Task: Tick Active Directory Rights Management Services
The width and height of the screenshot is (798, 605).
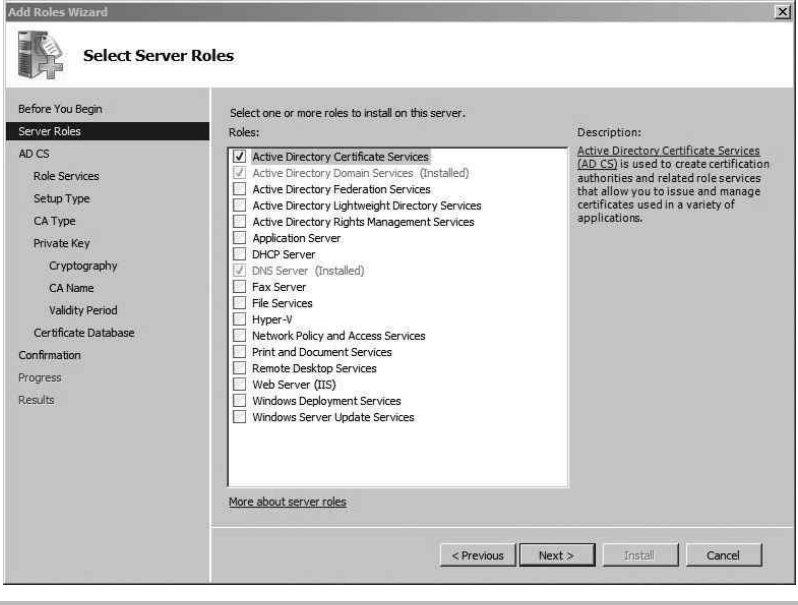Action: 239,221
